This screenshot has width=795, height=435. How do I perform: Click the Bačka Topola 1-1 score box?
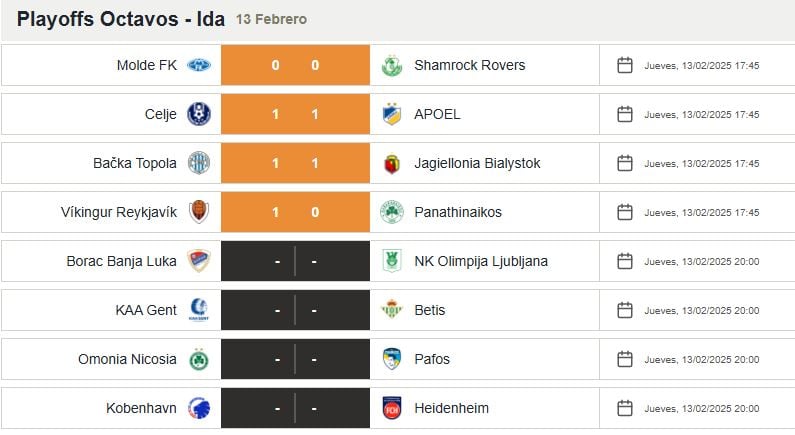pyautogui.click(x=295, y=163)
